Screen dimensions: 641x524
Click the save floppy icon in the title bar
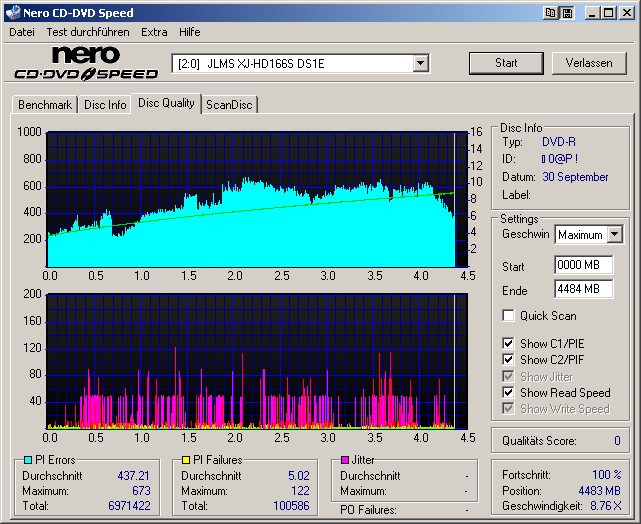tap(567, 13)
